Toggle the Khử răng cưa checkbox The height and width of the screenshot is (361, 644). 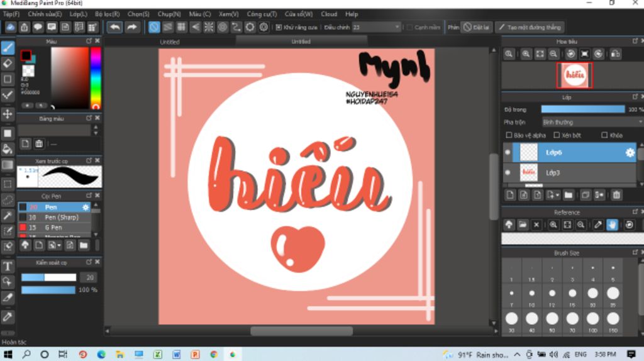[x=279, y=28]
